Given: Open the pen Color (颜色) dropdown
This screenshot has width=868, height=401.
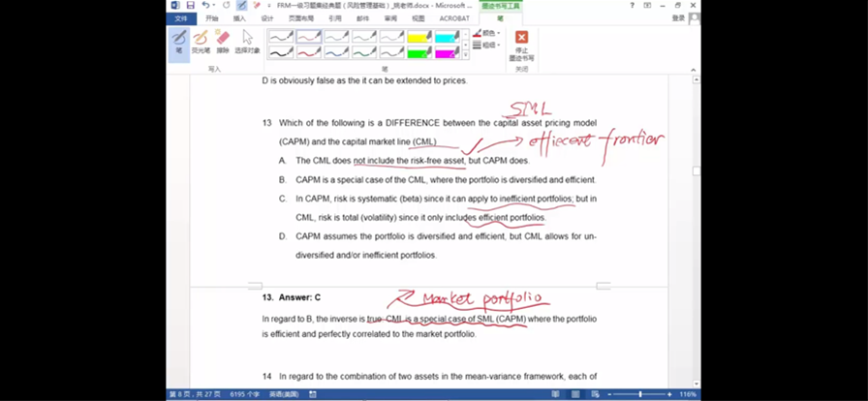Looking at the screenshot, I should (486, 33).
